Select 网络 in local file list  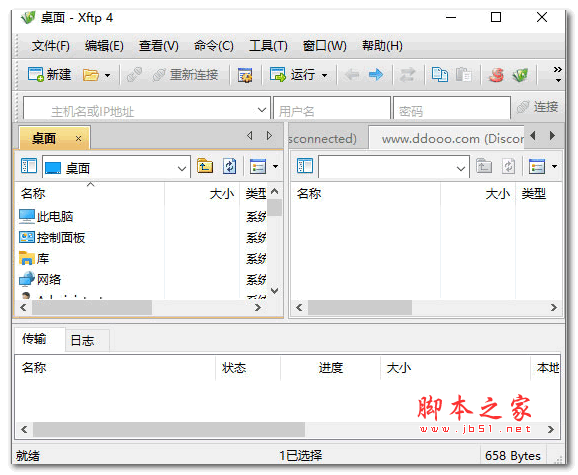pyautogui.click(x=40, y=279)
